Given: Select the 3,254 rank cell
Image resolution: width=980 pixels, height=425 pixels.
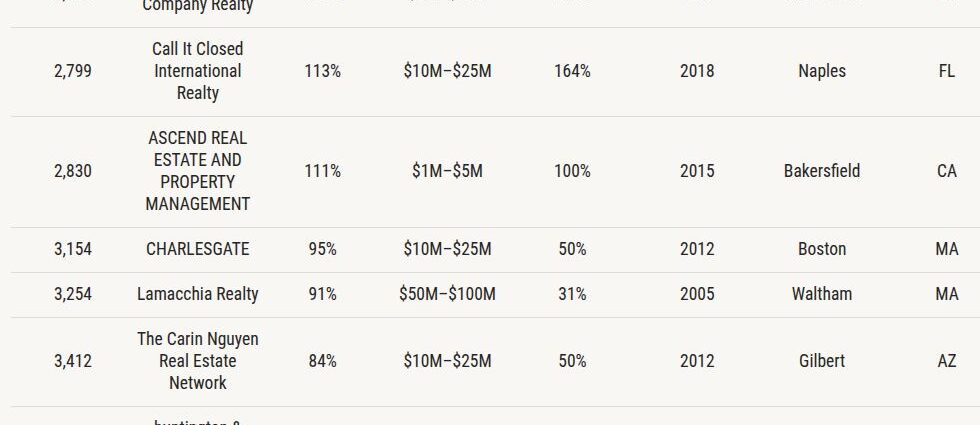Looking at the screenshot, I should 73,294.
